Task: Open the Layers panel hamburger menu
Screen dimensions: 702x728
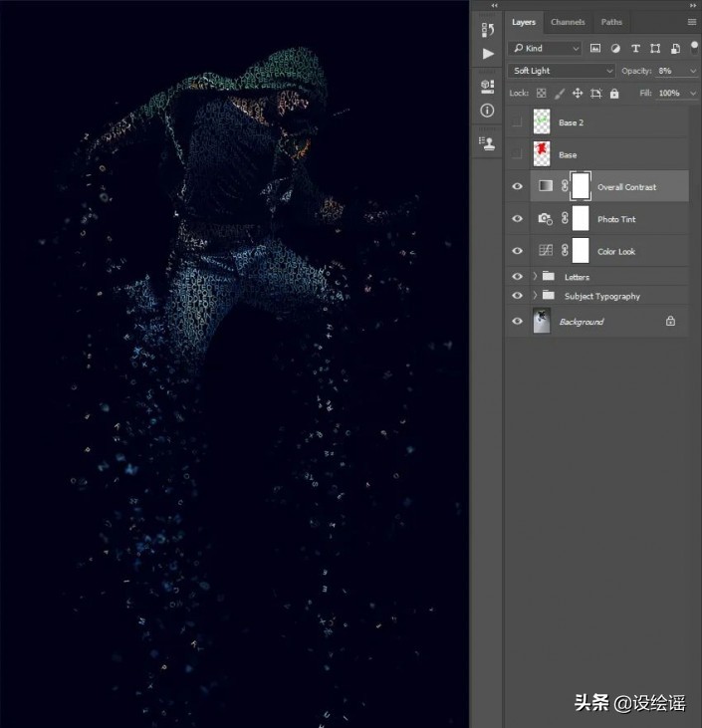Action: click(x=691, y=22)
